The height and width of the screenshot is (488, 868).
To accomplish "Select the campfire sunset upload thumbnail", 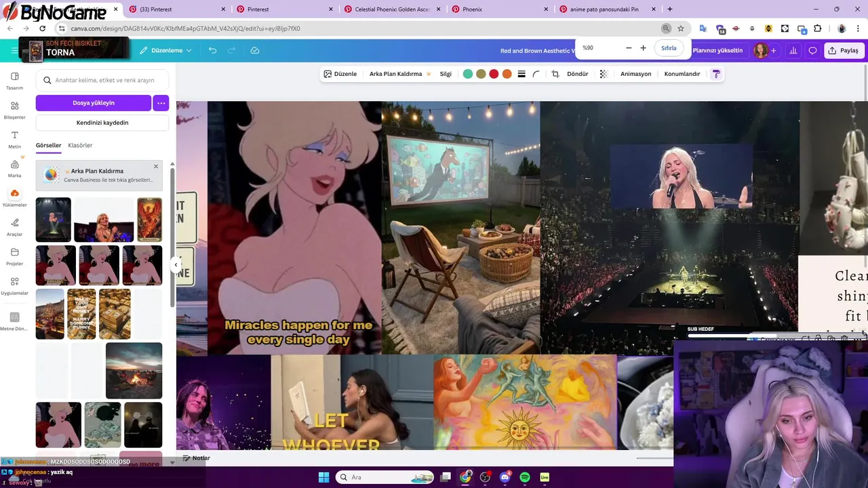I will 134,371.
